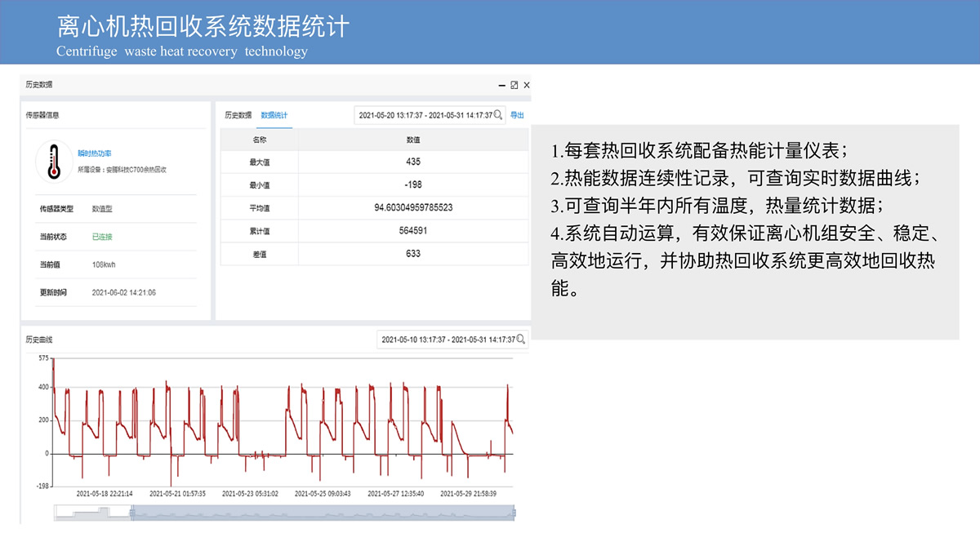
Task: Click the 历史曲线 date range input field
Action: (448, 340)
